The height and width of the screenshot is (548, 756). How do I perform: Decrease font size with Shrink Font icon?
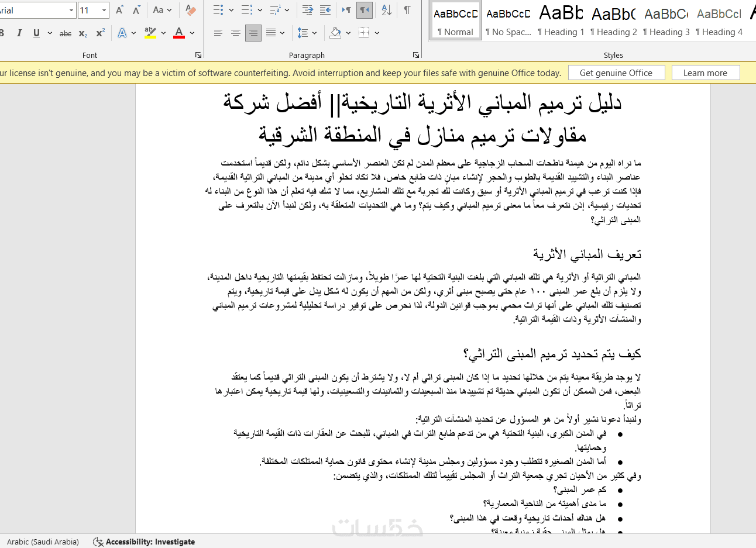click(137, 10)
